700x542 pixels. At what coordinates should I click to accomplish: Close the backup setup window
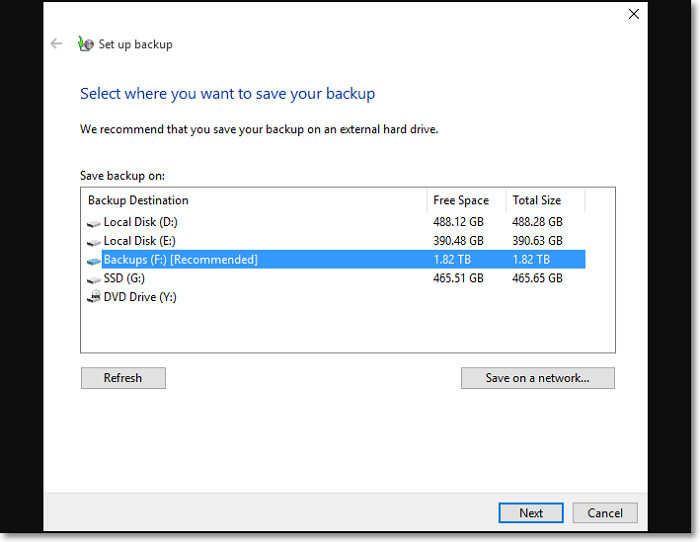[x=633, y=14]
